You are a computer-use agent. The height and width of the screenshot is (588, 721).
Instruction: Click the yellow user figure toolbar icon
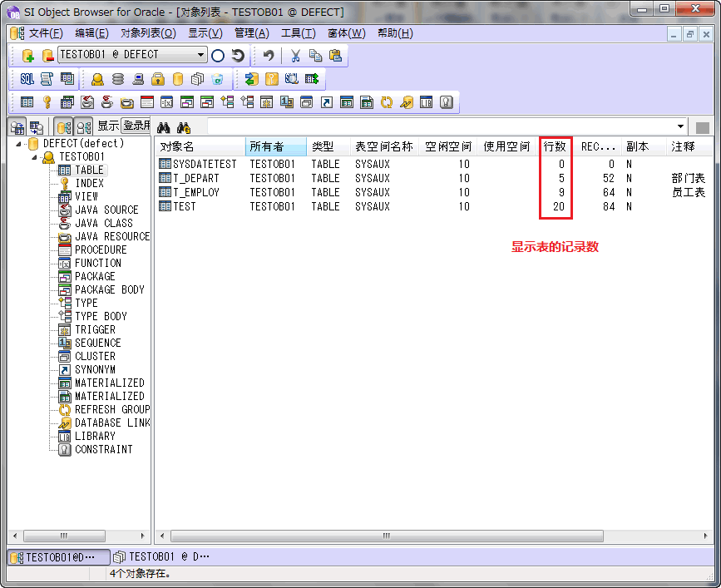[97, 79]
